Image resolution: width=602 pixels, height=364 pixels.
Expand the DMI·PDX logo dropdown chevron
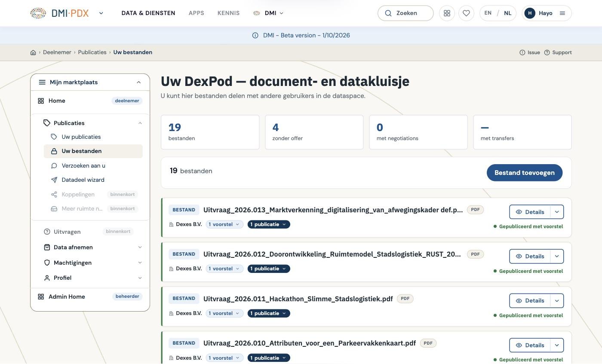(101, 13)
